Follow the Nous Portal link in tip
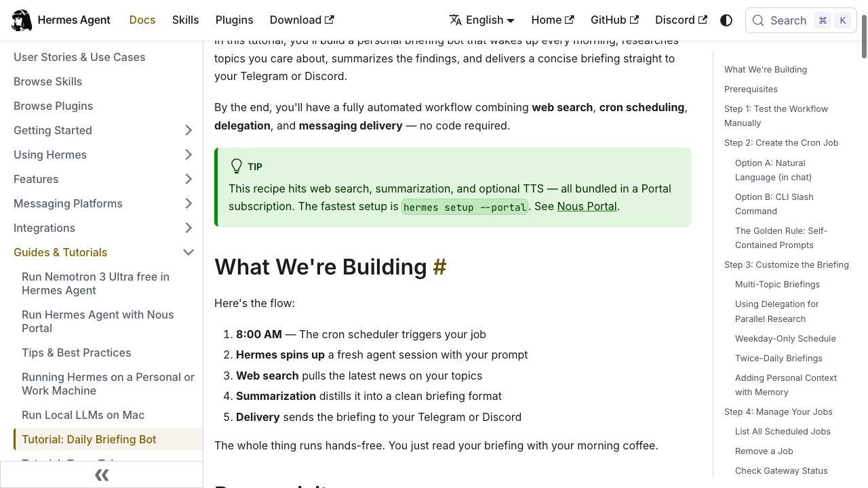The height and width of the screenshot is (488, 868). click(x=587, y=206)
